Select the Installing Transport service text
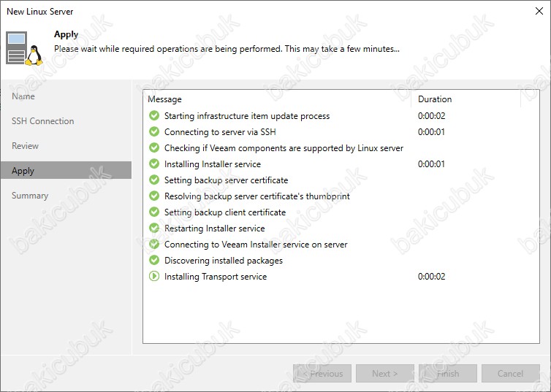Screen dimensions: 551x392 (x=216, y=277)
